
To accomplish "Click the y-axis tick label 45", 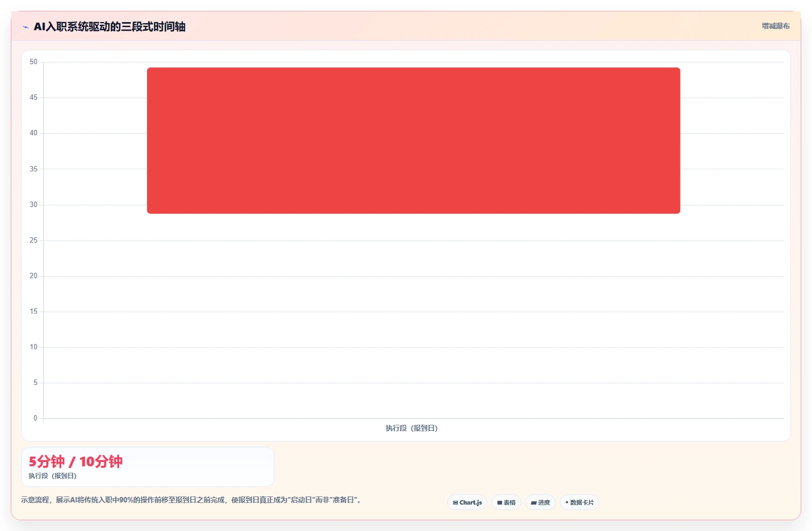I will [33, 98].
